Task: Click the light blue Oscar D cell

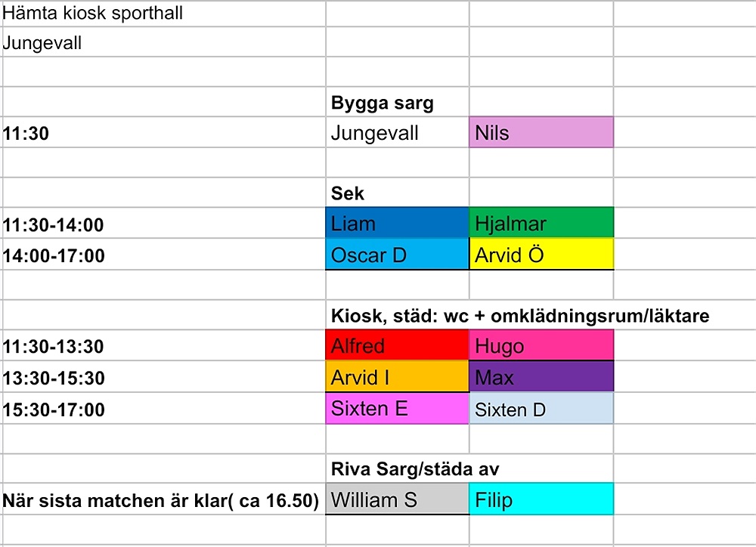Action: pos(397,255)
